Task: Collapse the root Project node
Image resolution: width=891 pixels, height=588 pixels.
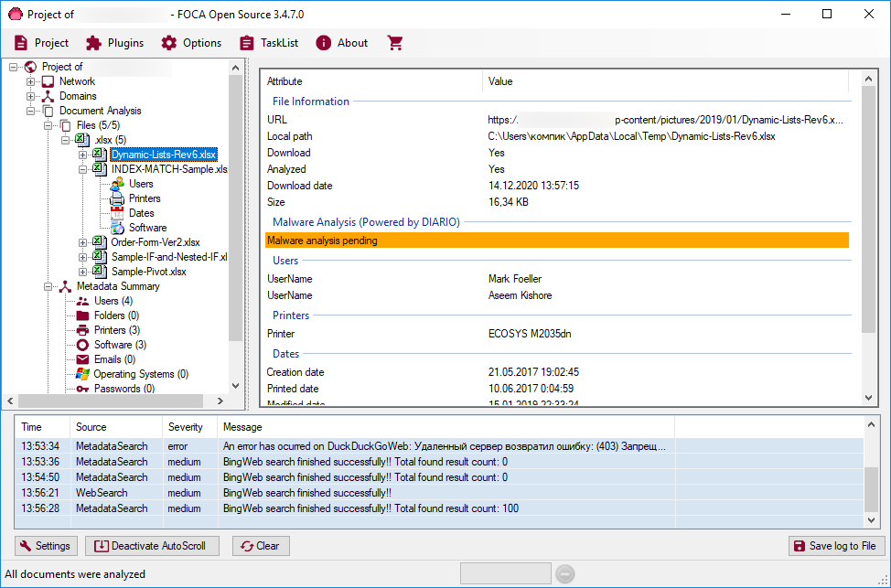Action: click(14, 67)
